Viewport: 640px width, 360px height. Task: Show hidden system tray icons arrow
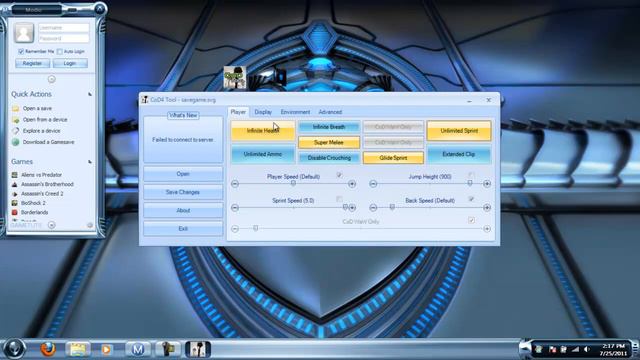tap(525, 348)
